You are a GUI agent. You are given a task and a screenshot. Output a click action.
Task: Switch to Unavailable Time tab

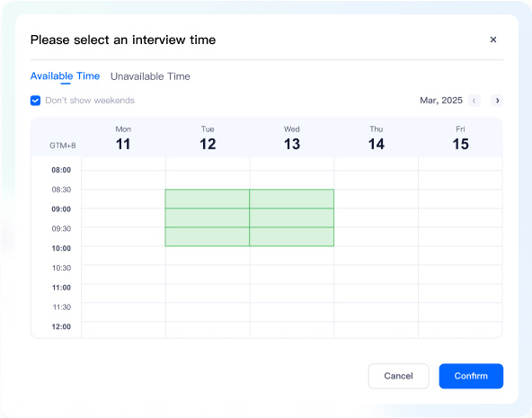[x=150, y=76]
